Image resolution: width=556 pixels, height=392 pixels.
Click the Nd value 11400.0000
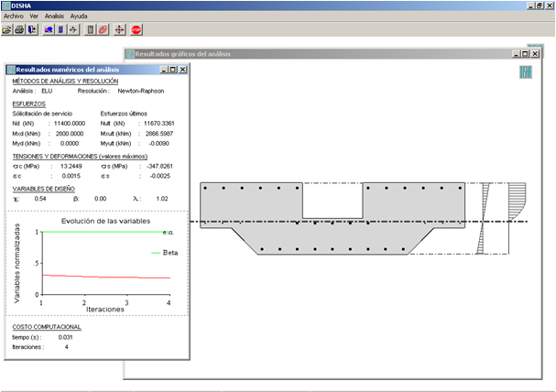(x=70, y=124)
